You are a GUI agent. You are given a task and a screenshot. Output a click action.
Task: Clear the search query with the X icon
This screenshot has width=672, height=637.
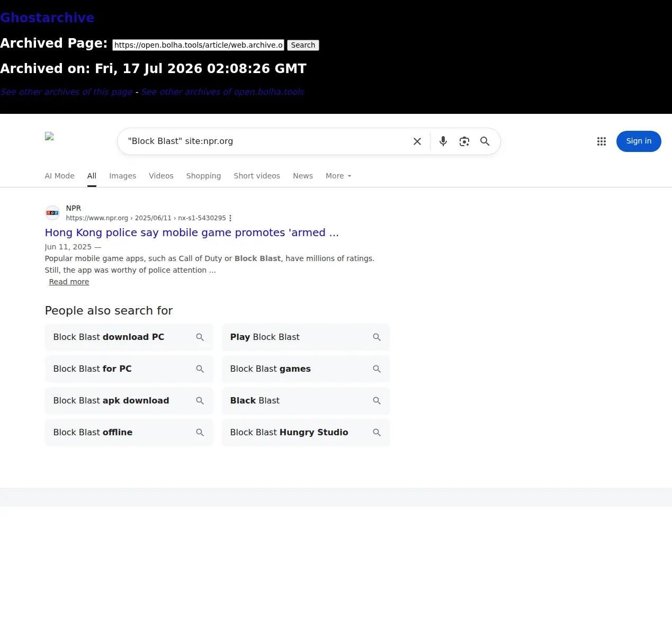coord(417,141)
